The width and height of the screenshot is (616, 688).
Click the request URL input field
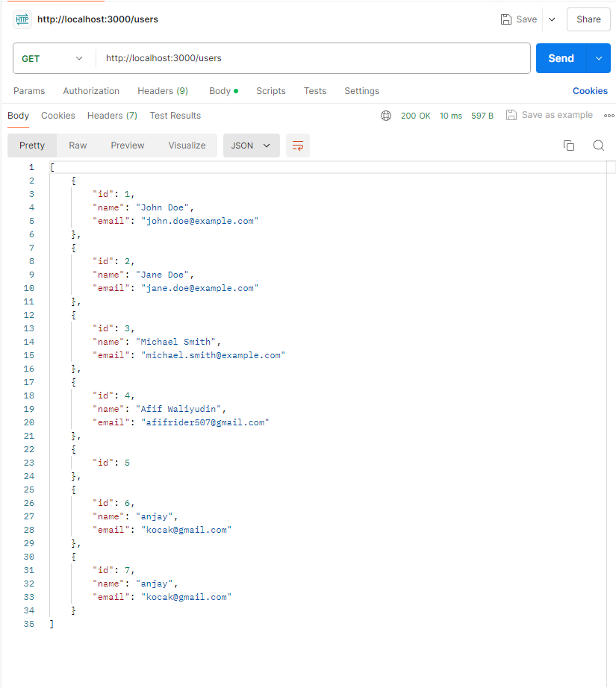314,58
